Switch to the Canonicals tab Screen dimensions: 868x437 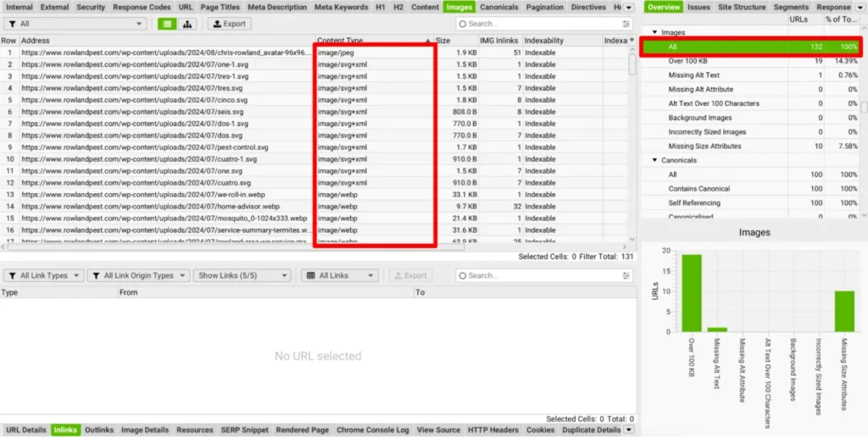[x=498, y=7]
